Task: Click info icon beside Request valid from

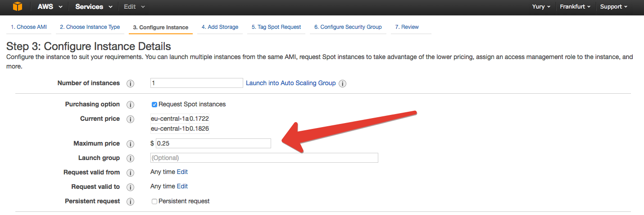Action: [x=131, y=173]
